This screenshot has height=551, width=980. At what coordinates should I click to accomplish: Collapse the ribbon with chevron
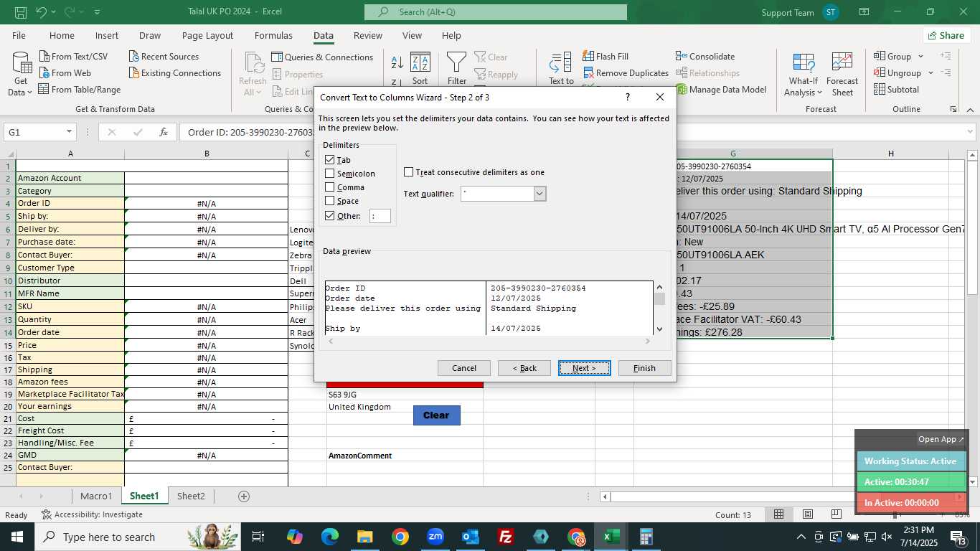970,109
